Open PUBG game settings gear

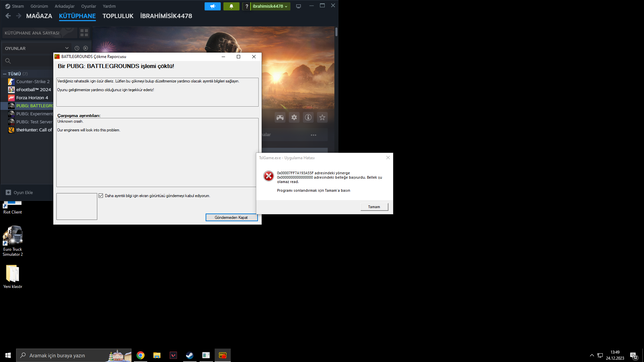pos(294,117)
